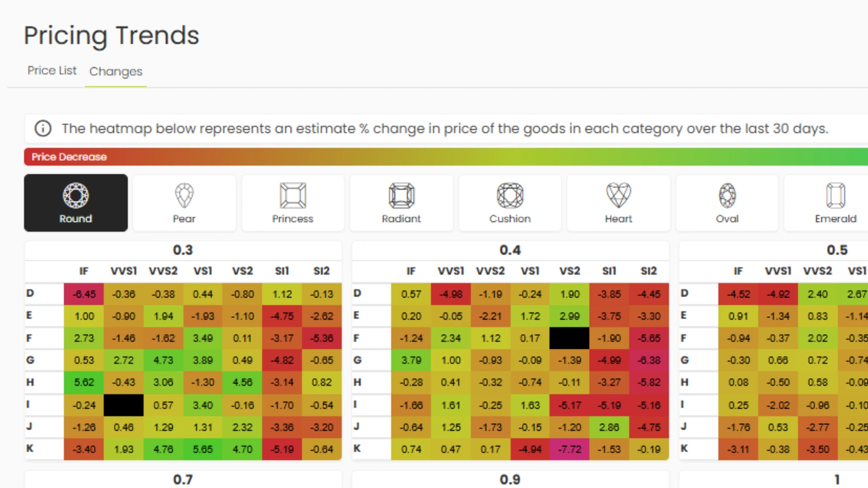Click the 0.4 carat table heading
The image size is (868, 488).
point(510,250)
